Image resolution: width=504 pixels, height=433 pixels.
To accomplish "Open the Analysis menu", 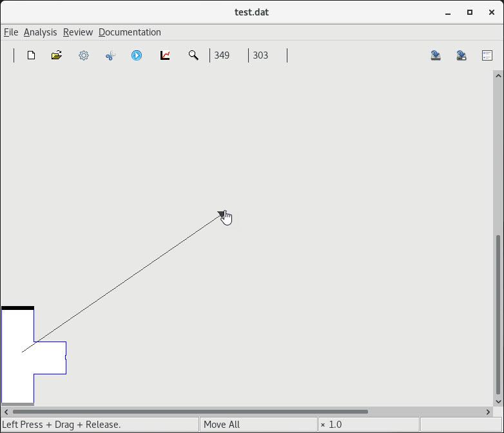I will 40,32.
